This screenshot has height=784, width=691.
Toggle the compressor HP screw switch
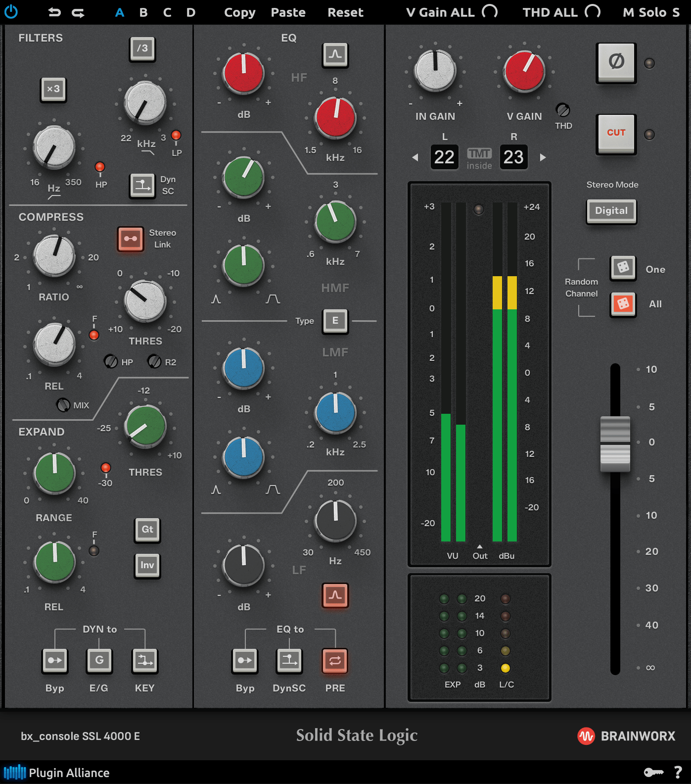tap(110, 361)
